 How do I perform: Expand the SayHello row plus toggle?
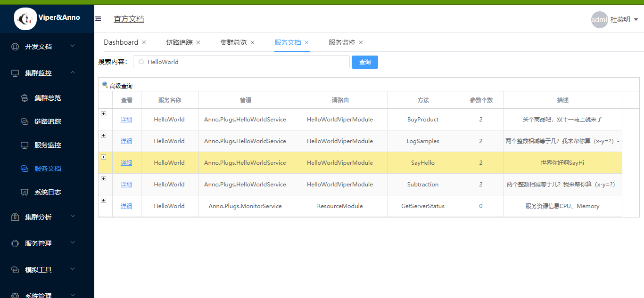coord(104,157)
